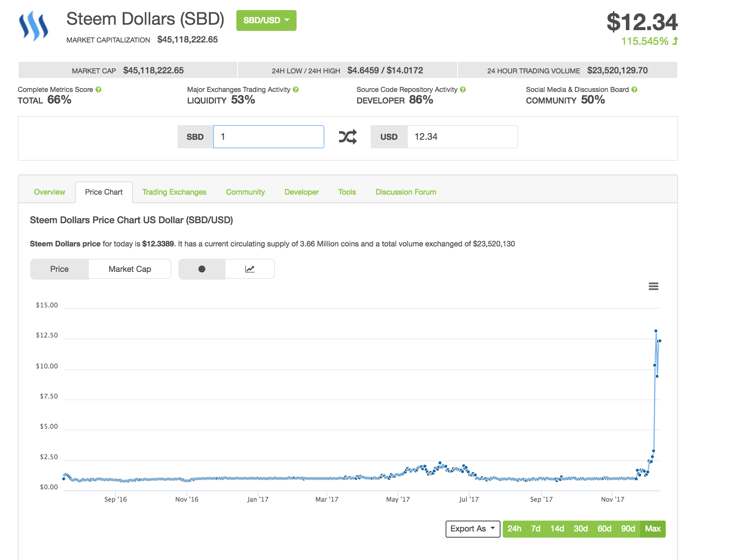Expand the Export As dropdown
Image resolution: width=753 pixels, height=560 pixels.
pos(473,529)
